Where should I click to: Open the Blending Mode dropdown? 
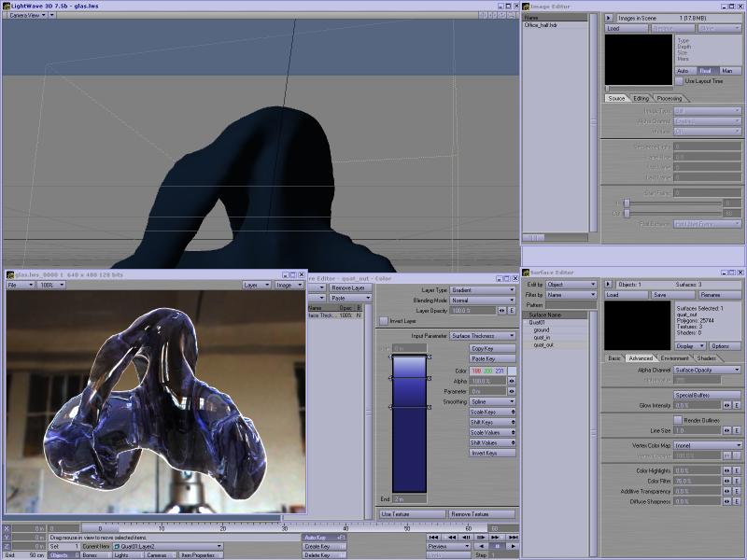(x=483, y=301)
